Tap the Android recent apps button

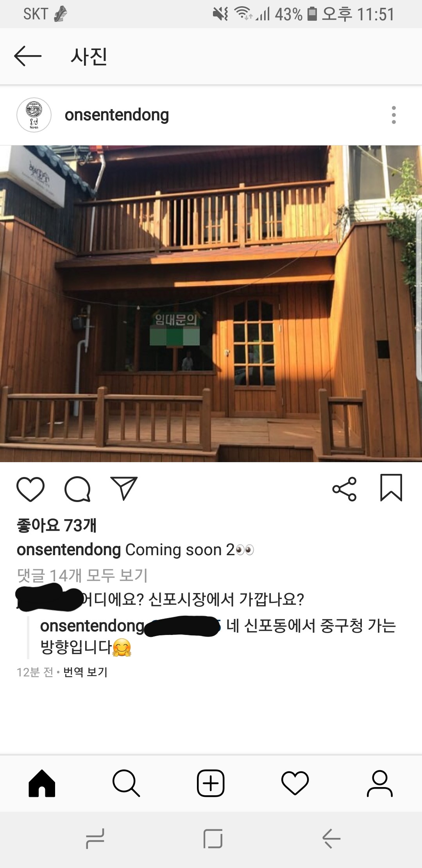pos(95,839)
